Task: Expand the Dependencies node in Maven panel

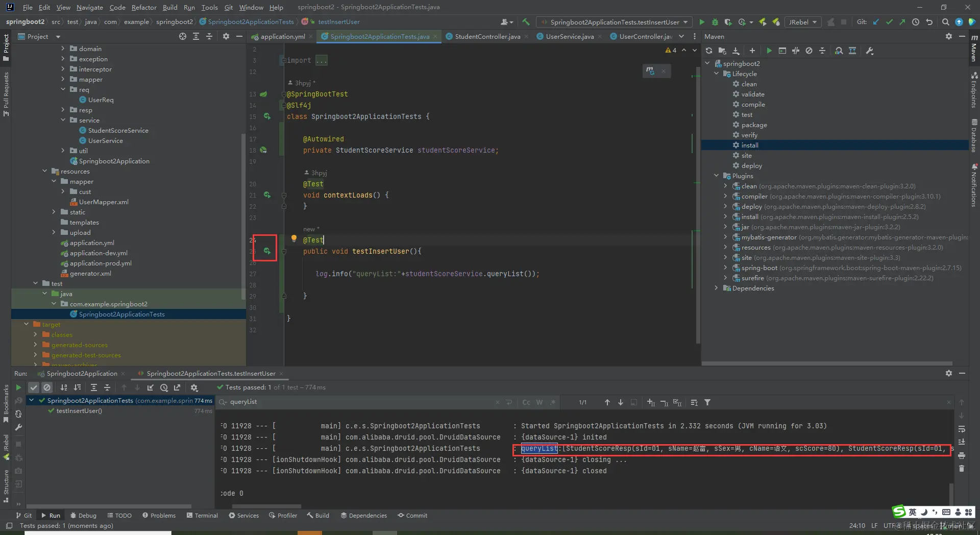Action: (717, 288)
